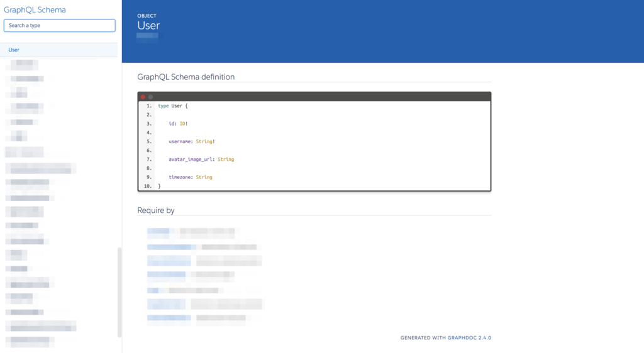The image size is (644, 353).
Task: Click the 'avatar_image_url: String' field line
Action: coord(201,159)
